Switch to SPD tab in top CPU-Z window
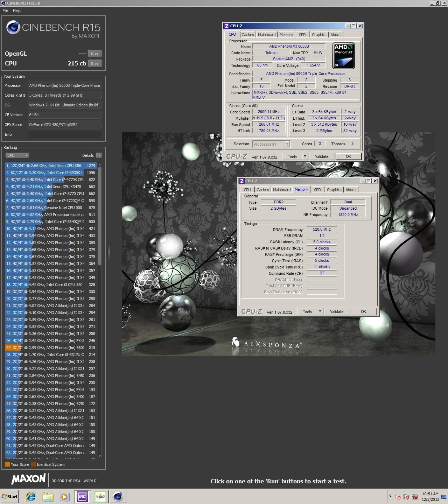Image resolution: width=448 pixels, height=504 pixels. [302, 35]
